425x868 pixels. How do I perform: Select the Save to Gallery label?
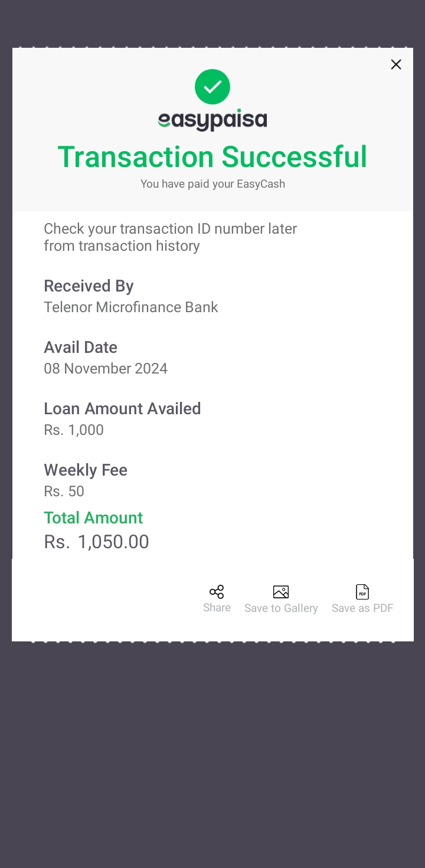pyautogui.click(x=281, y=608)
